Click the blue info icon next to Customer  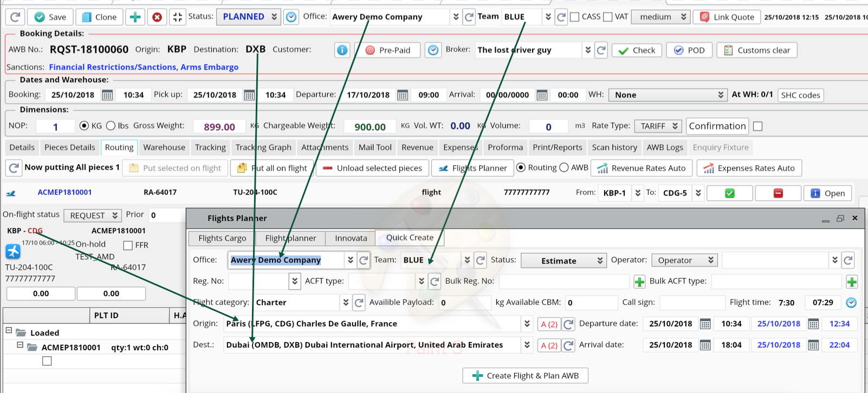tap(342, 50)
